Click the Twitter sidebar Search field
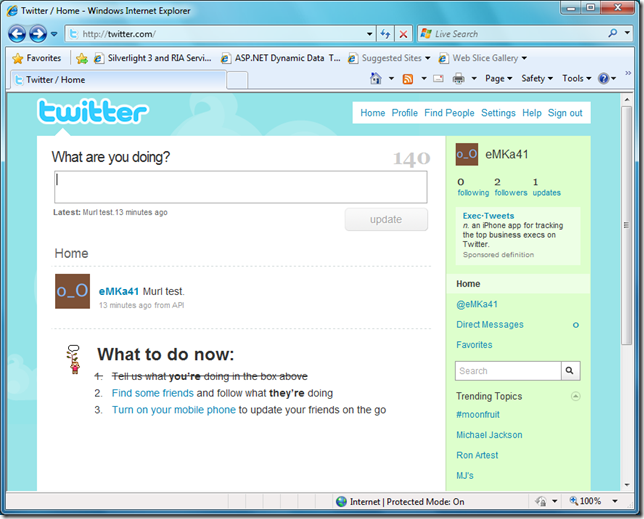 [508, 371]
